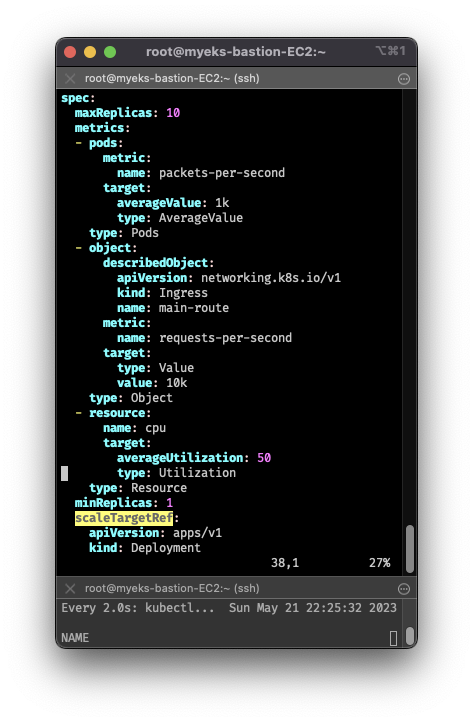473x722 pixels.
Task: Click the 27% scroll position indicator
Action: [380, 563]
